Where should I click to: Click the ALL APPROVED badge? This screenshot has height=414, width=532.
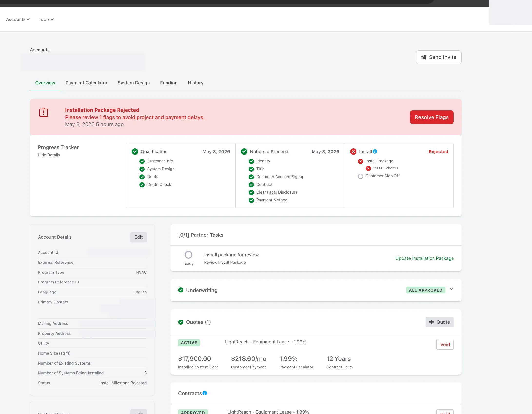(x=426, y=290)
